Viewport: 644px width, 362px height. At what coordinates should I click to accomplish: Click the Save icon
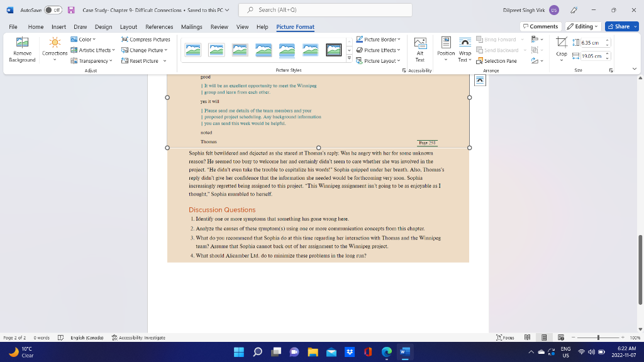click(71, 10)
